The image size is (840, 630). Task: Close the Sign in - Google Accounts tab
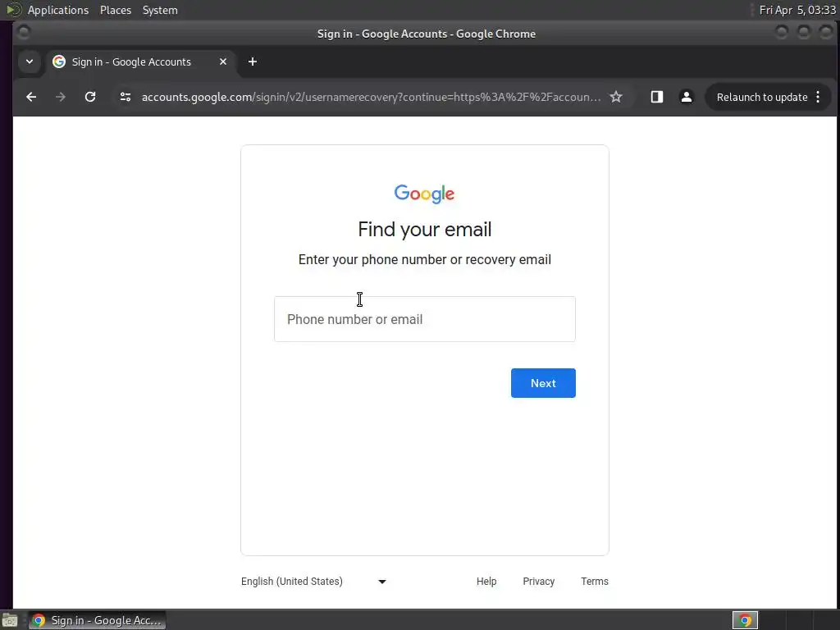(x=223, y=62)
